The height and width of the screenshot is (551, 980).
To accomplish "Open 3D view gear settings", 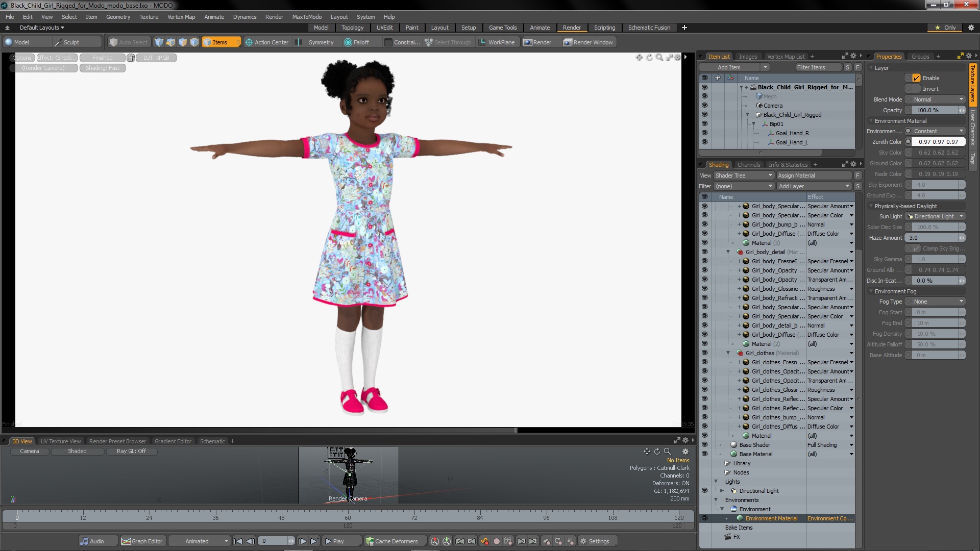I will (x=685, y=452).
